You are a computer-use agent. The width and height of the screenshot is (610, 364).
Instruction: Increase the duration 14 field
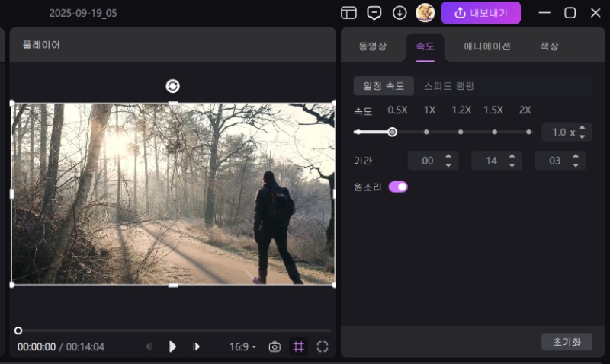[x=512, y=156]
